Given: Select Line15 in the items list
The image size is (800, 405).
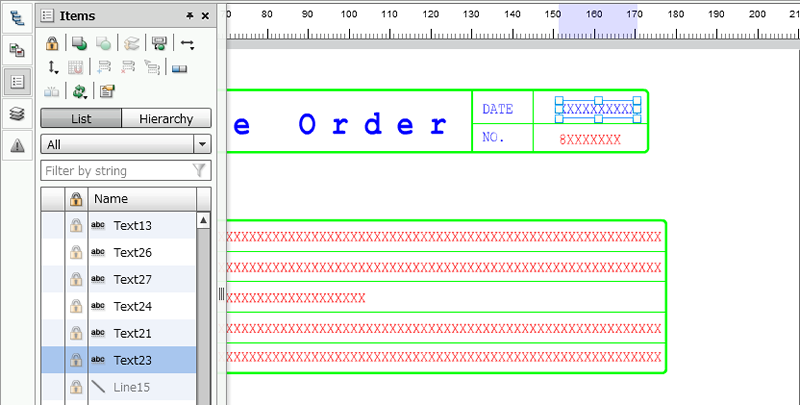Looking at the screenshot, I should [132, 387].
